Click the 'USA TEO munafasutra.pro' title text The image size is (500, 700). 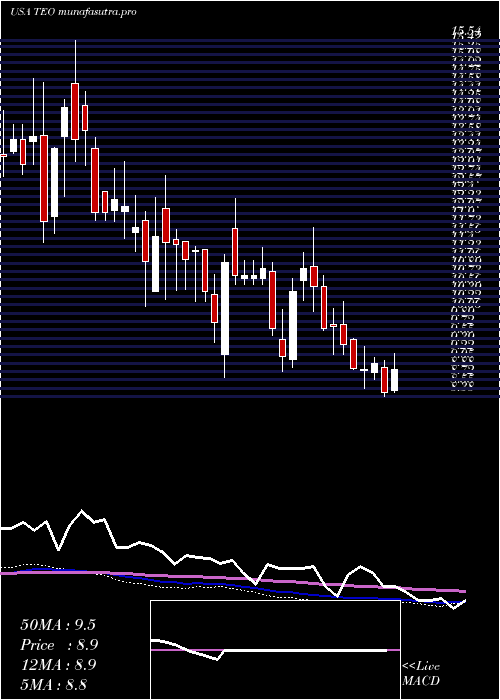(73, 12)
